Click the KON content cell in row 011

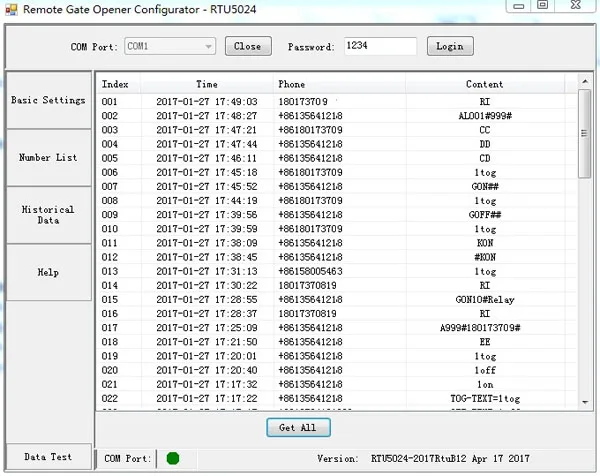click(485, 243)
